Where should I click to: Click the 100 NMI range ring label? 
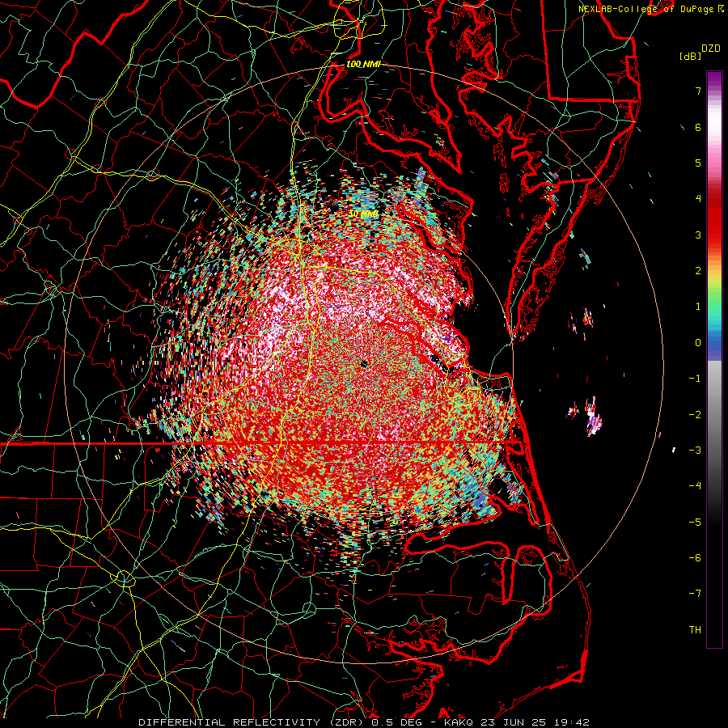pyautogui.click(x=363, y=64)
